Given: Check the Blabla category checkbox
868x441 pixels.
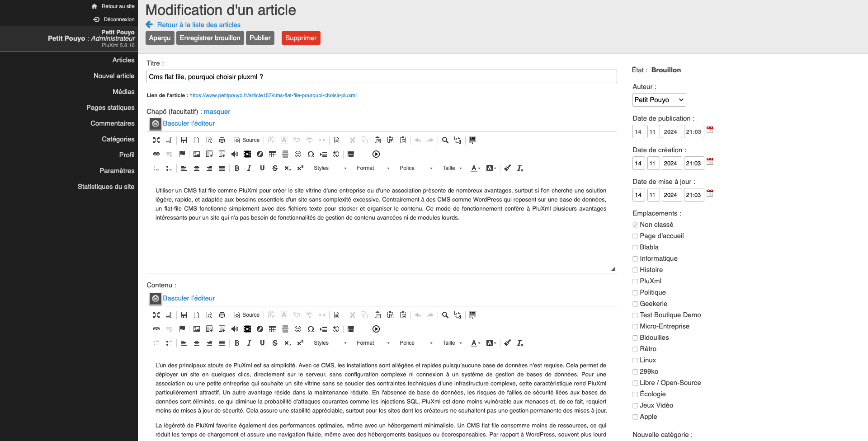Looking at the screenshot, I should coord(635,248).
